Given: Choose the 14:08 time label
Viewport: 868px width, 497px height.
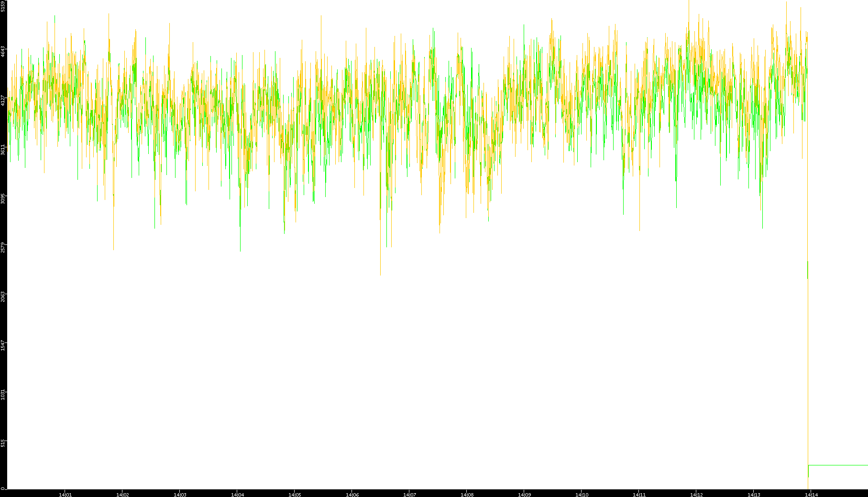Looking at the screenshot, I should (x=467, y=495).
